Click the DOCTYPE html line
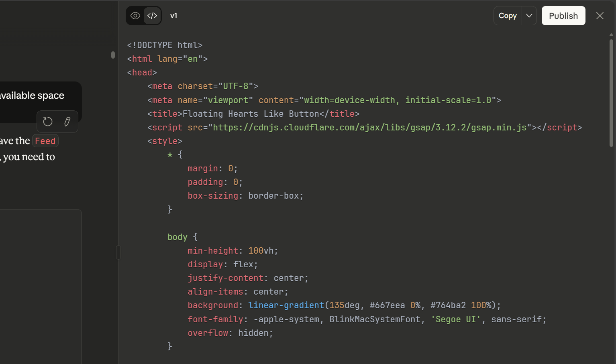 pos(165,45)
